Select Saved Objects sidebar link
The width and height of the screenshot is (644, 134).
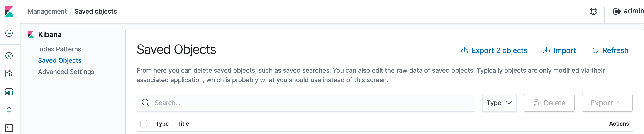[x=60, y=60]
